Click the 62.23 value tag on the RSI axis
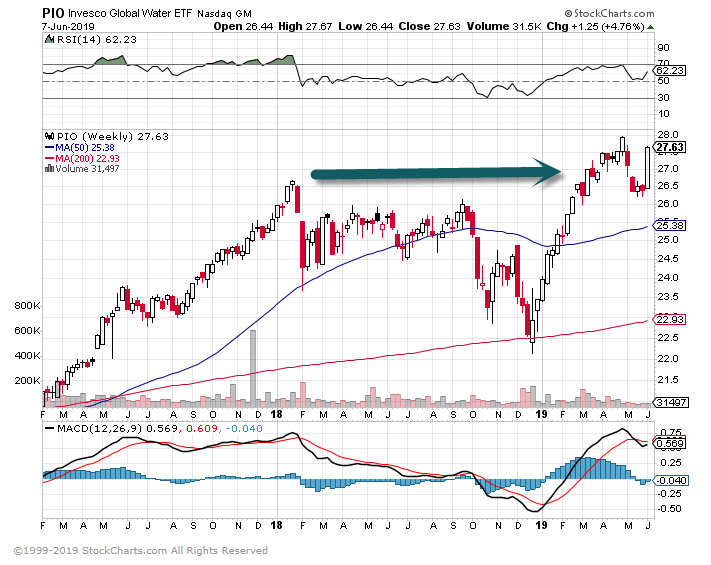This screenshot has width=711, height=565. 670,70
